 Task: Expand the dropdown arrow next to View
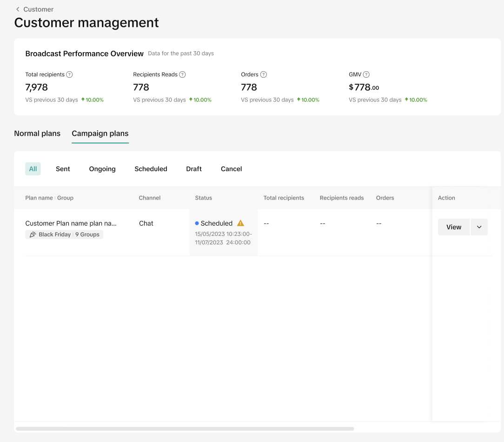(x=479, y=227)
